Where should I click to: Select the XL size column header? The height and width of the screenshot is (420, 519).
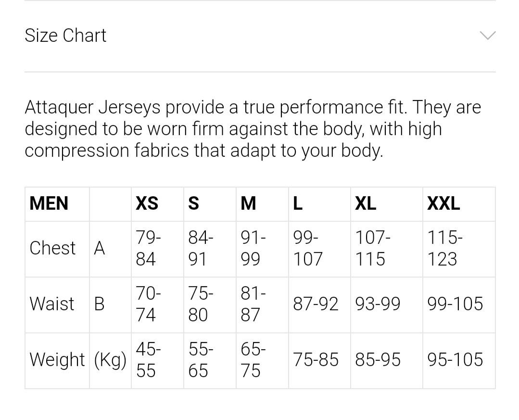366,204
